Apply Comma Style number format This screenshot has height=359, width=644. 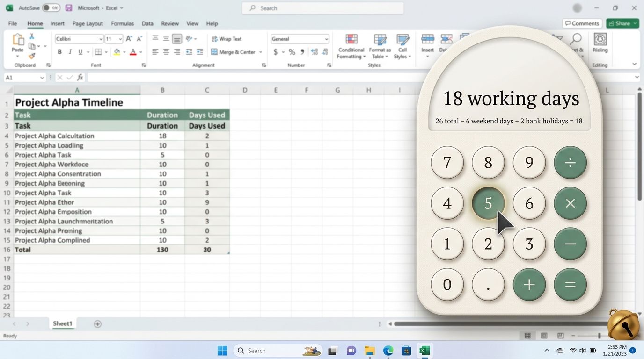tap(302, 52)
